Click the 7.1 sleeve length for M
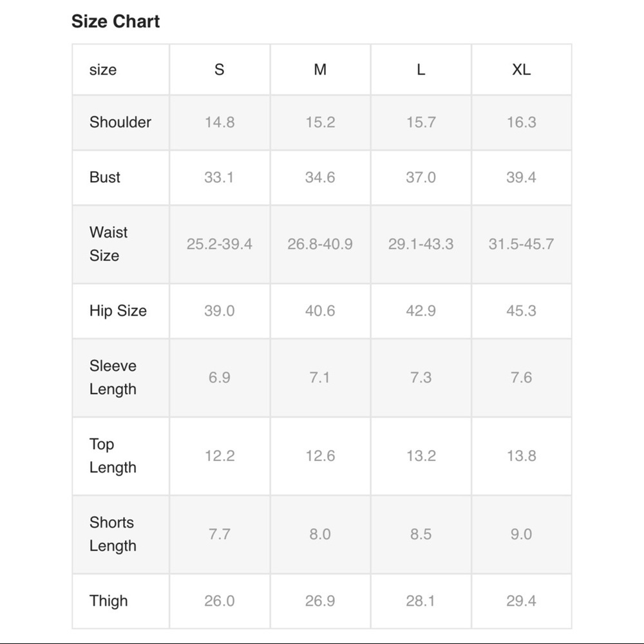This screenshot has height=644, width=644. [319, 377]
